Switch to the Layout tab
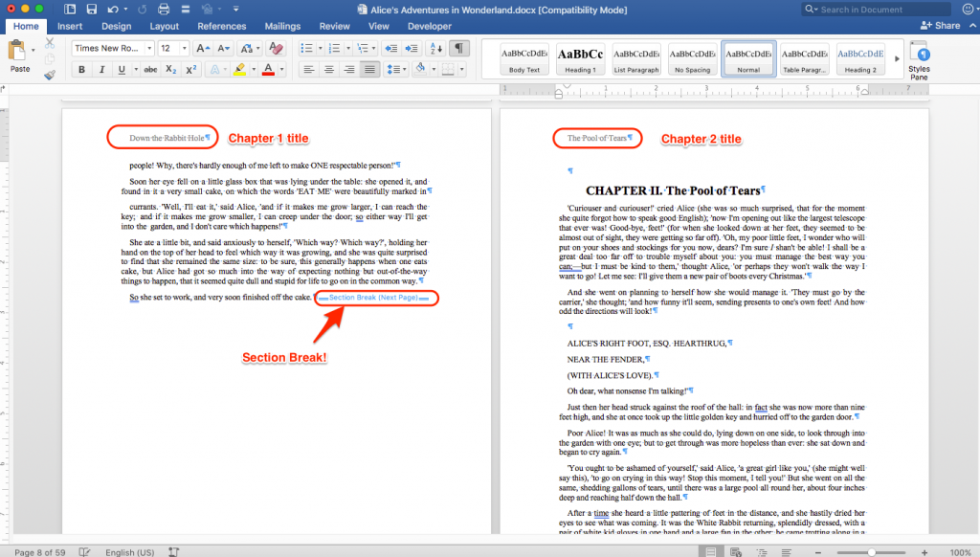This screenshot has width=980, height=557. [165, 26]
